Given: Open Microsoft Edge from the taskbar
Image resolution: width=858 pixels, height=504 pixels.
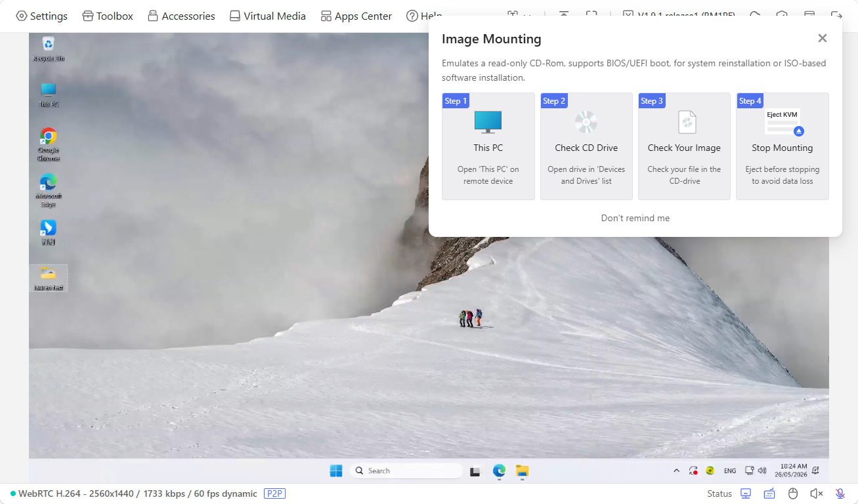Looking at the screenshot, I should coord(500,471).
